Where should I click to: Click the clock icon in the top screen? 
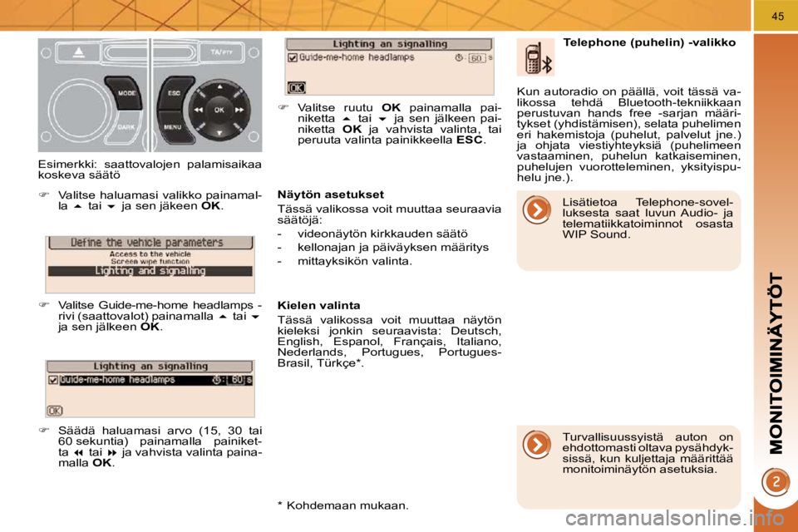coord(459,57)
